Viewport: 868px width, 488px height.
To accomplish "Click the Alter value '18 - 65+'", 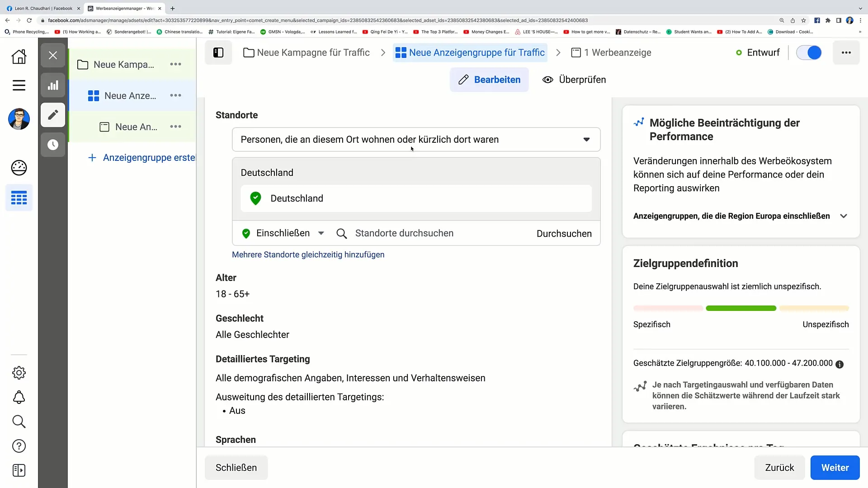I will (232, 294).
